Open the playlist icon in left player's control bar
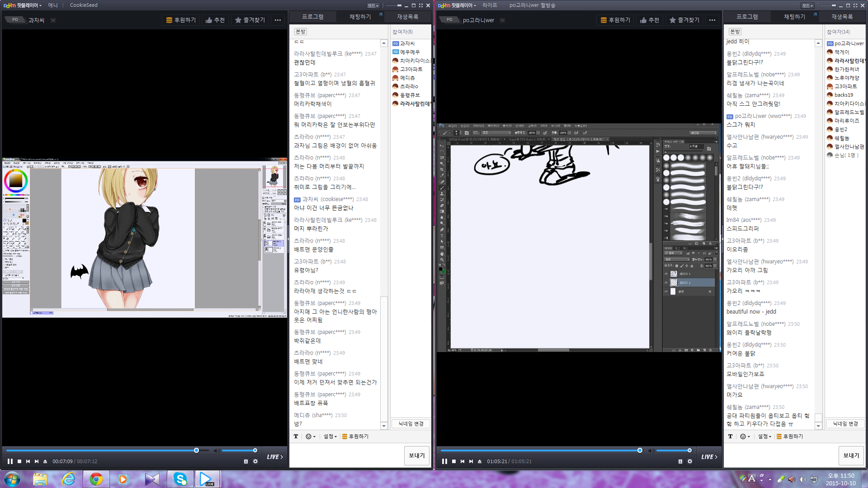 pyautogui.click(x=246, y=461)
